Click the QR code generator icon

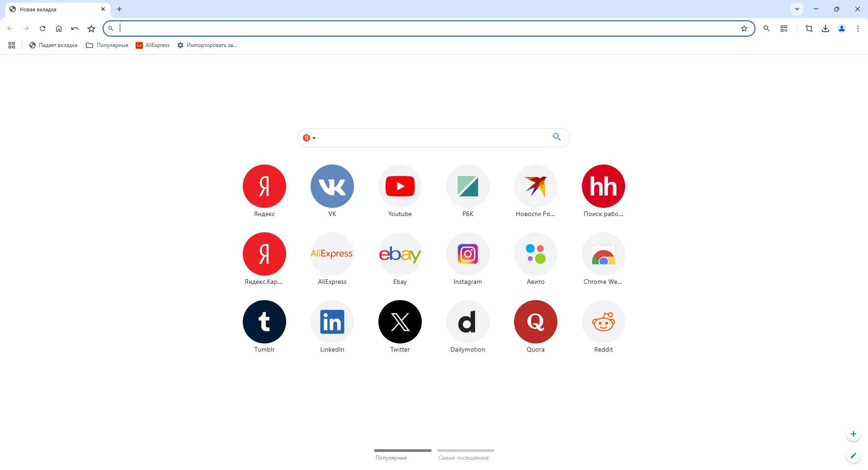coord(784,28)
